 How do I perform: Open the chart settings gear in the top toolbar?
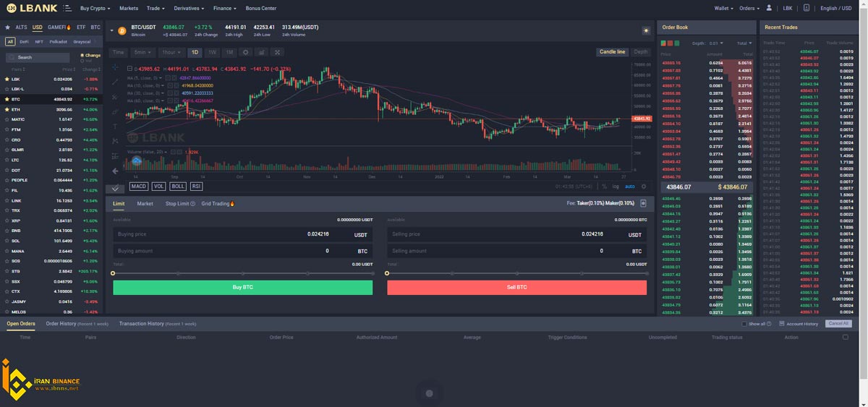[x=246, y=52]
